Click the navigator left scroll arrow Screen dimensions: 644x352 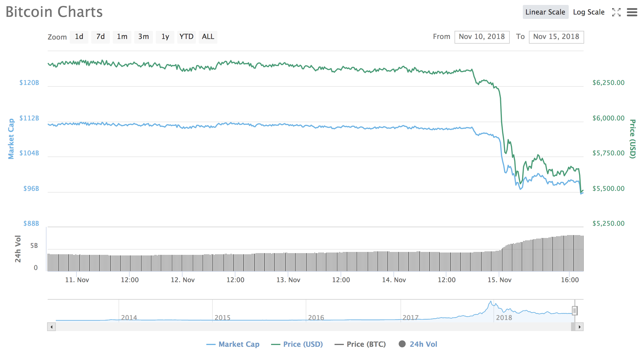pyautogui.click(x=51, y=327)
